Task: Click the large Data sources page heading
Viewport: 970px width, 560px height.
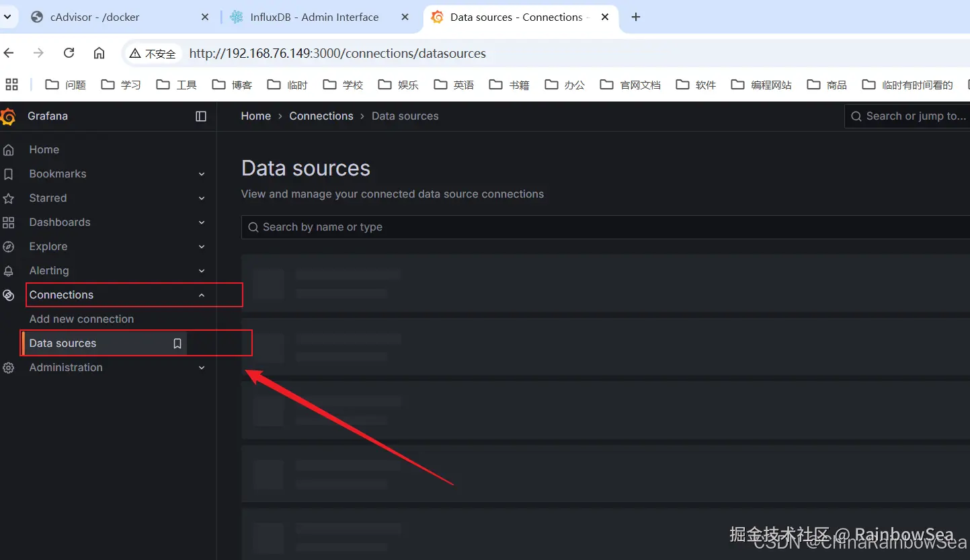Action: pos(306,168)
